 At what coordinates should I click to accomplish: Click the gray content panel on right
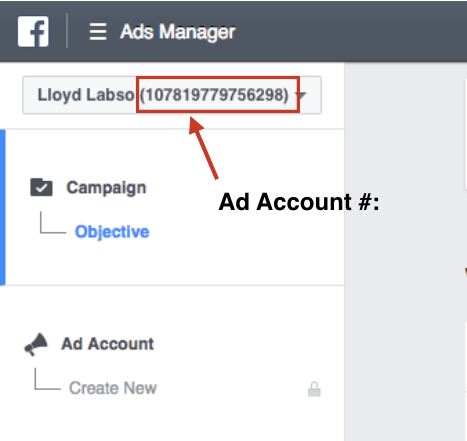[405, 252]
